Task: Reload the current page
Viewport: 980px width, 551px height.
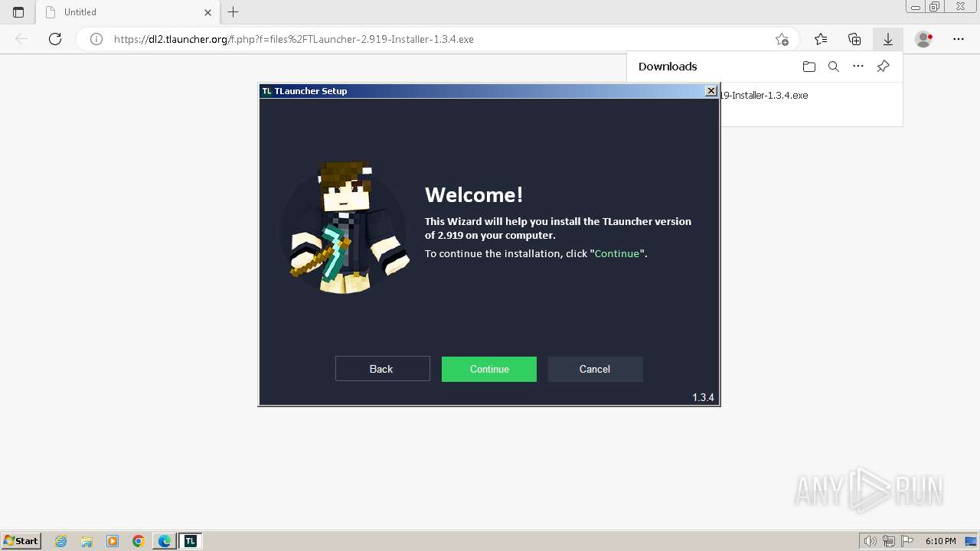Action: pyautogui.click(x=55, y=39)
